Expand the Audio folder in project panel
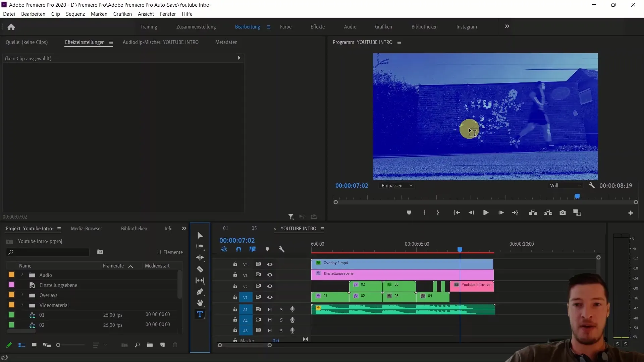This screenshot has width=644, height=362. point(22,275)
